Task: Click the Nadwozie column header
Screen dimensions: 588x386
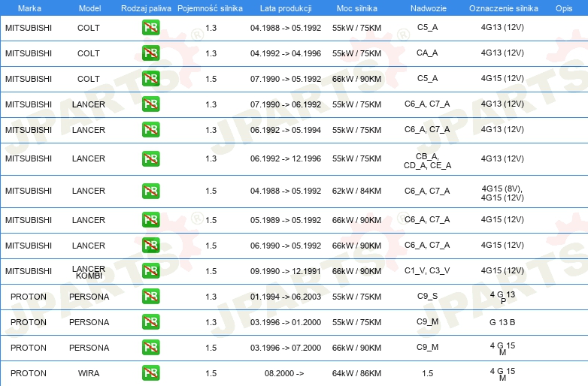Action: tap(429, 8)
